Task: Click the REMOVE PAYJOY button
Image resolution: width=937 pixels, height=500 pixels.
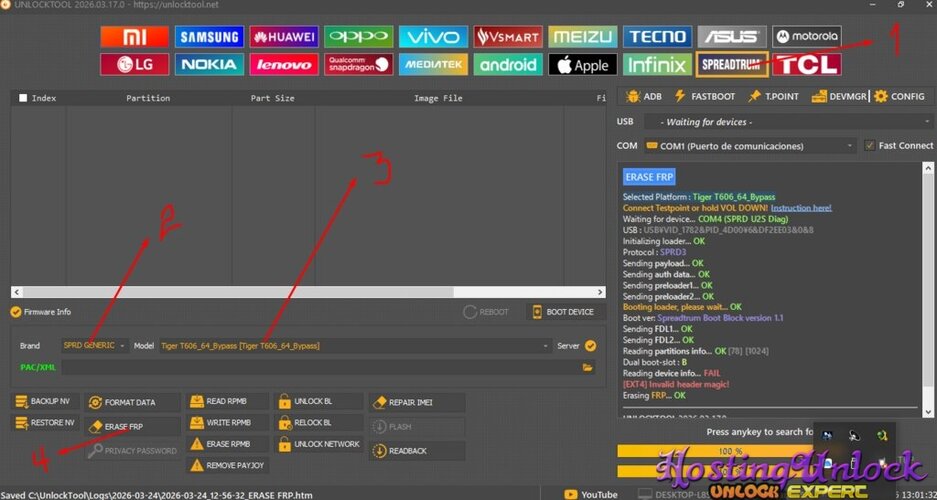Action: [x=228, y=465]
